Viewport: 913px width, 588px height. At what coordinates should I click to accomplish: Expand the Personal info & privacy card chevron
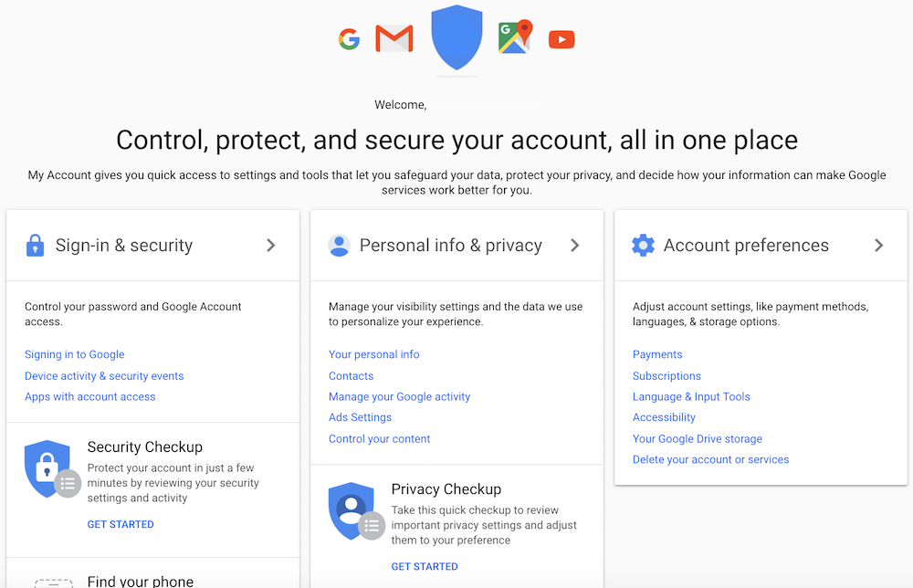[x=574, y=245]
